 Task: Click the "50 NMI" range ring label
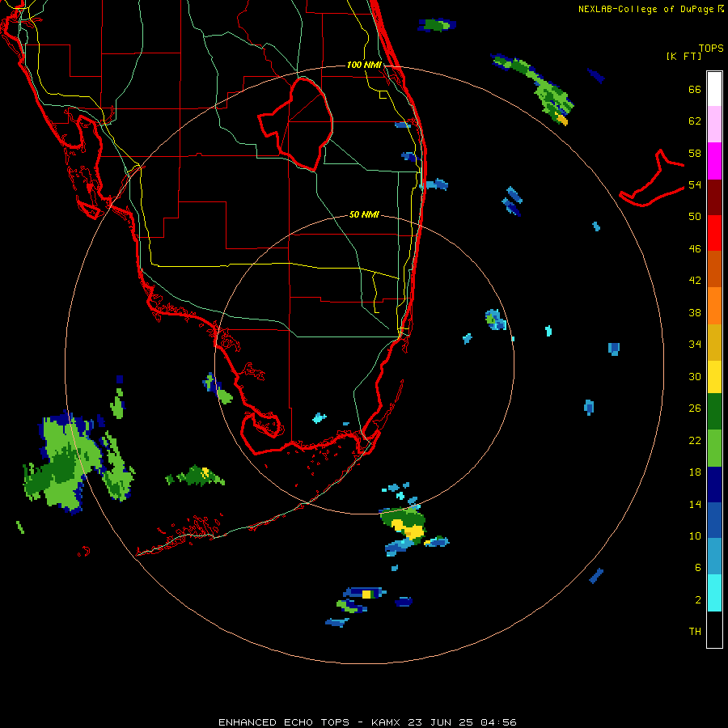pyautogui.click(x=364, y=214)
